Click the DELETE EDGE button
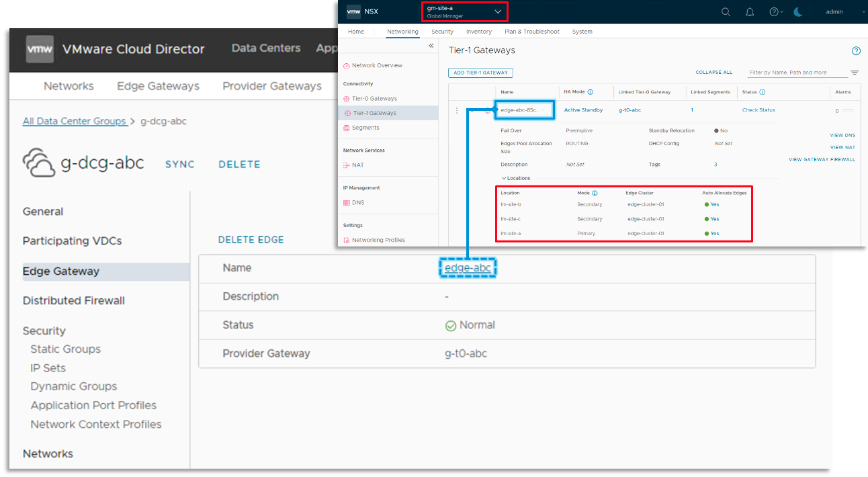The width and height of the screenshot is (868, 477). point(251,239)
